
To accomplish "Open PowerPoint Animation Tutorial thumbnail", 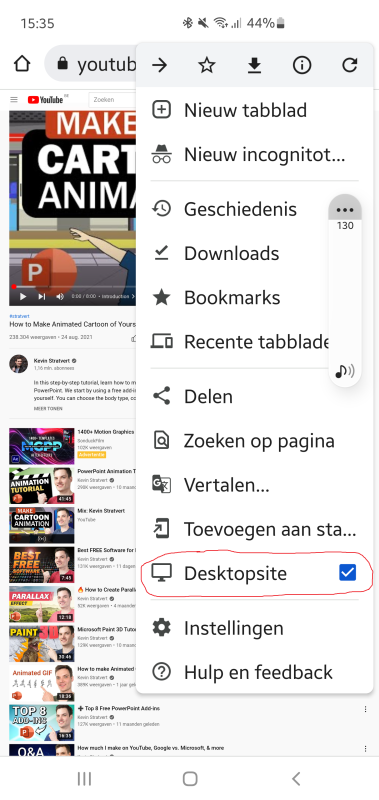I will (x=41, y=485).
